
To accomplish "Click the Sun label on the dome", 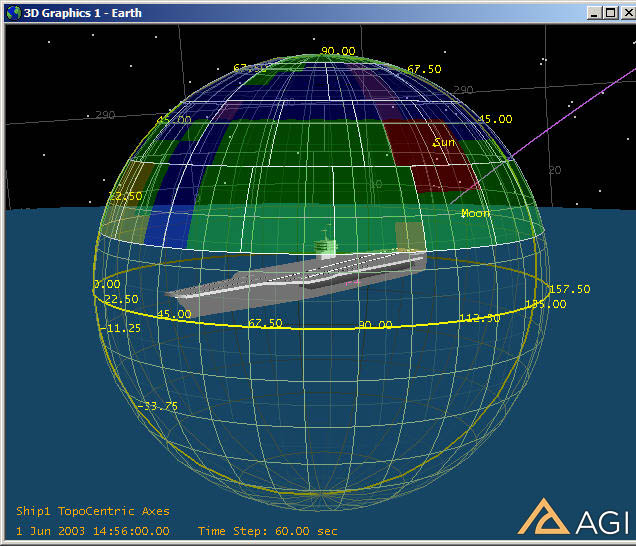I will coord(444,143).
